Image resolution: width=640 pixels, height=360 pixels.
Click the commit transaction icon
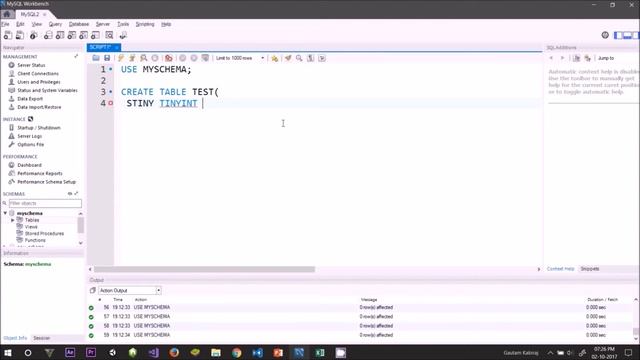pos(182,58)
